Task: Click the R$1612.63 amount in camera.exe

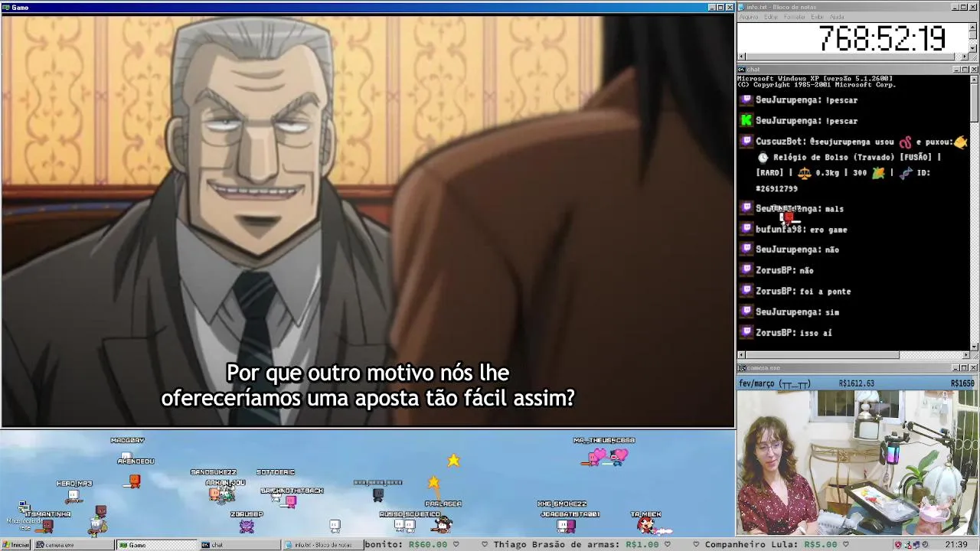Action: (x=857, y=383)
